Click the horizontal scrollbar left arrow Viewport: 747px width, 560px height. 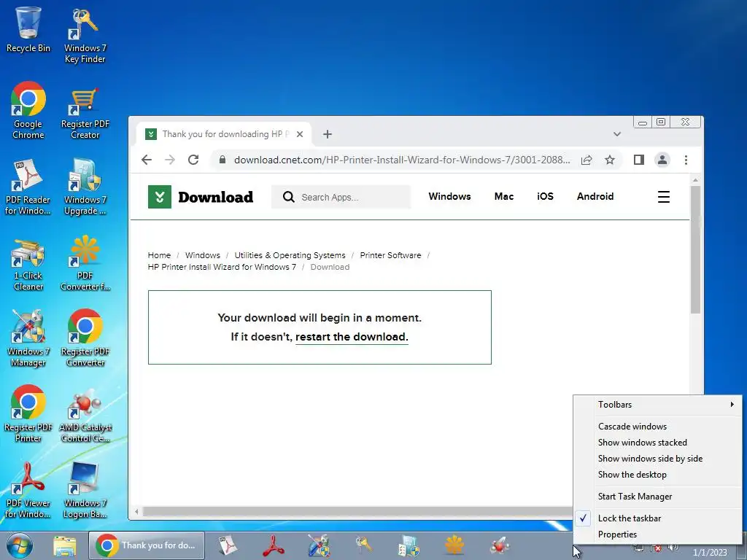136,512
